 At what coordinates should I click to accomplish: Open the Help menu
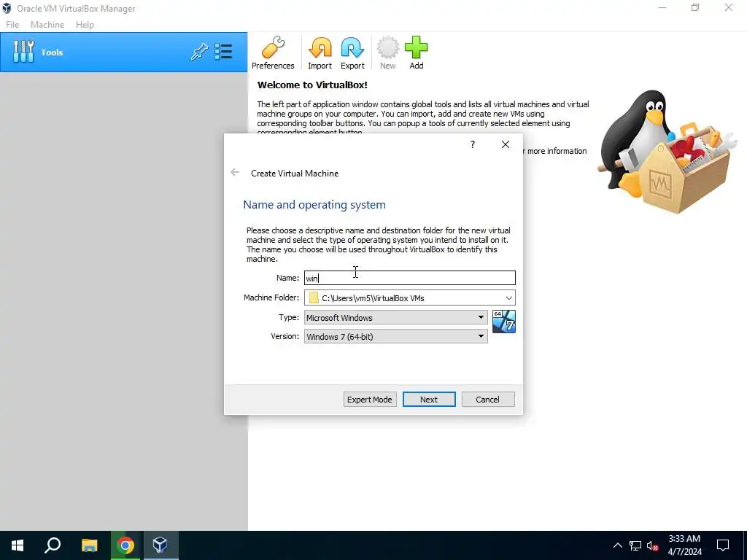[85, 25]
